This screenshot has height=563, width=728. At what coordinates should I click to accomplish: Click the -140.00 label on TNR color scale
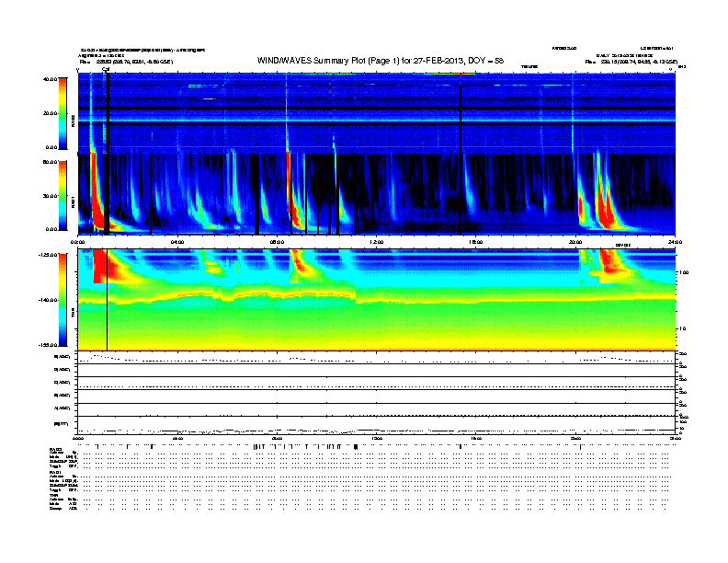[x=48, y=300]
